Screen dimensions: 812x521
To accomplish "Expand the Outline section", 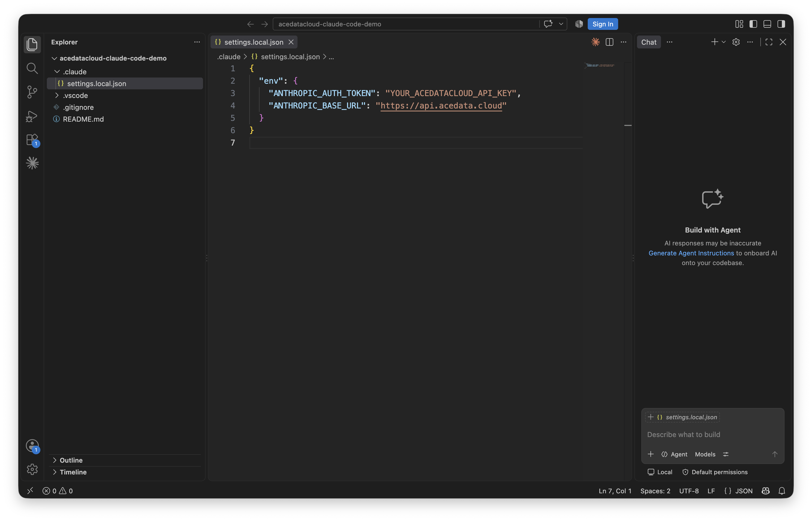I will click(125, 460).
